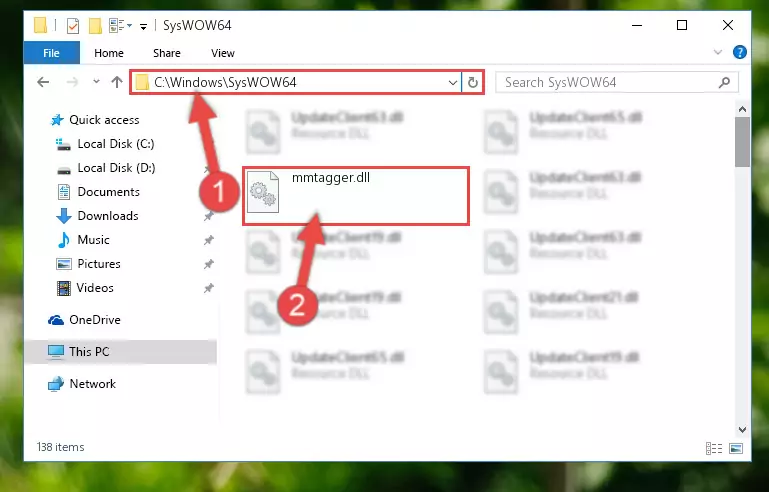The height and width of the screenshot is (492, 769).
Task: Click New folder icon in title bar
Action: (x=95, y=25)
